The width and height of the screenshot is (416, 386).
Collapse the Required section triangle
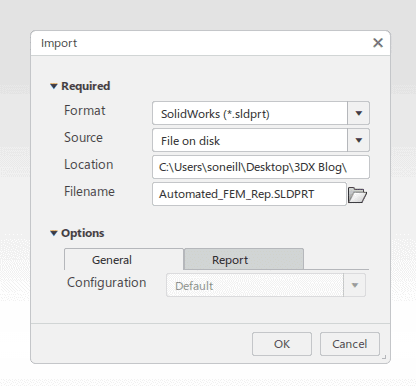(x=54, y=86)
